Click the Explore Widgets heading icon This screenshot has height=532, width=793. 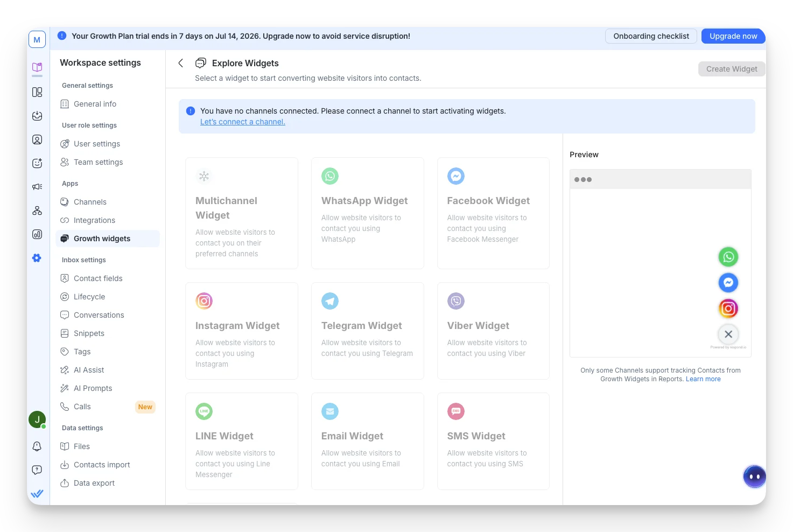point(201,63)
